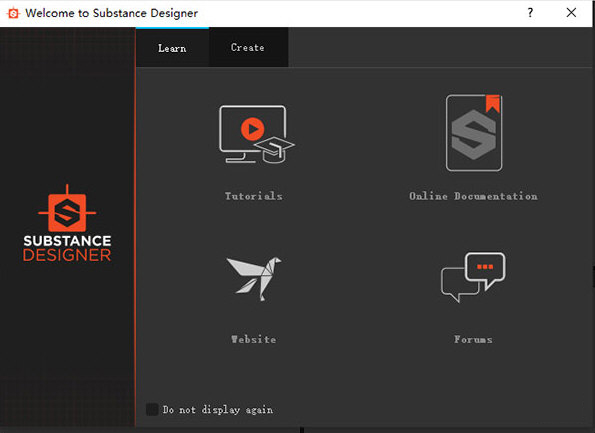This screenshot has height=433, width=595.
Task: Click the Website text label
Action: (x=254, y=339)
